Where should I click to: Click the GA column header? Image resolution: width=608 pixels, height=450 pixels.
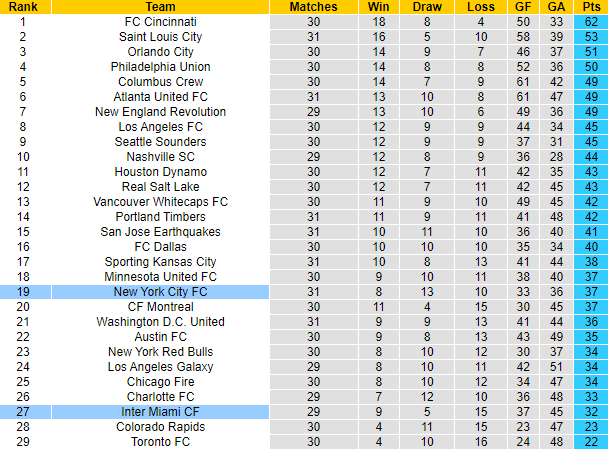556,7
